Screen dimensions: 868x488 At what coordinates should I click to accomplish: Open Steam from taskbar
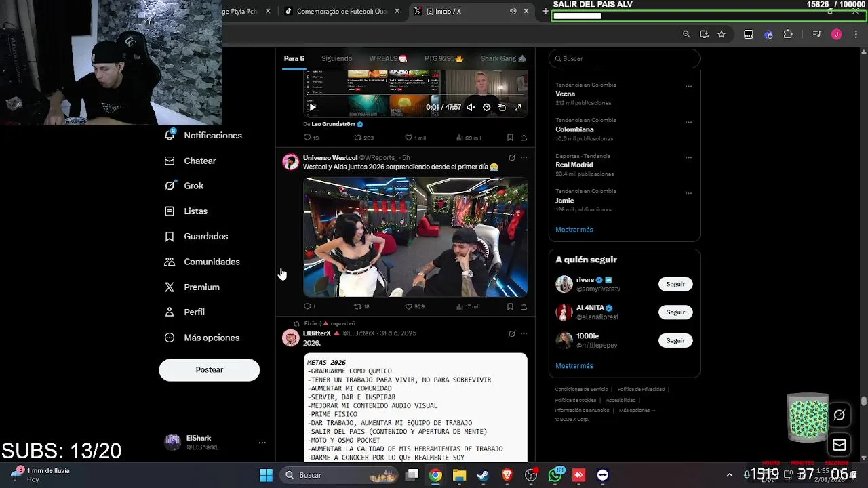(483, 475)
